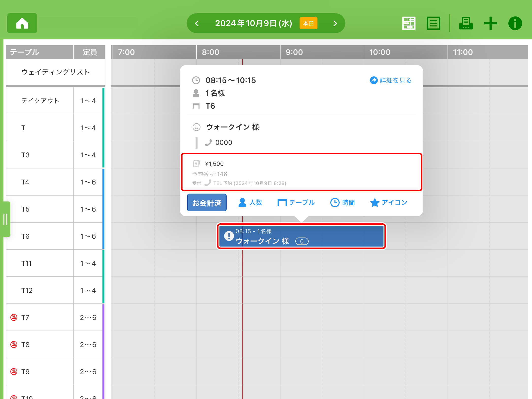Open the ウェイティングリスト row
The height and width of the screenshot is (399, 532).
pos(55,72)
